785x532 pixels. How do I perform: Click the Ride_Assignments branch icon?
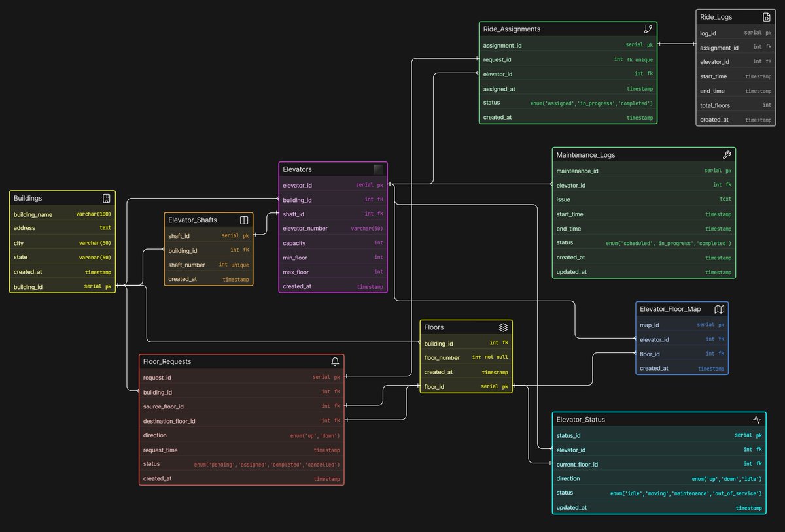pos(648,29)
